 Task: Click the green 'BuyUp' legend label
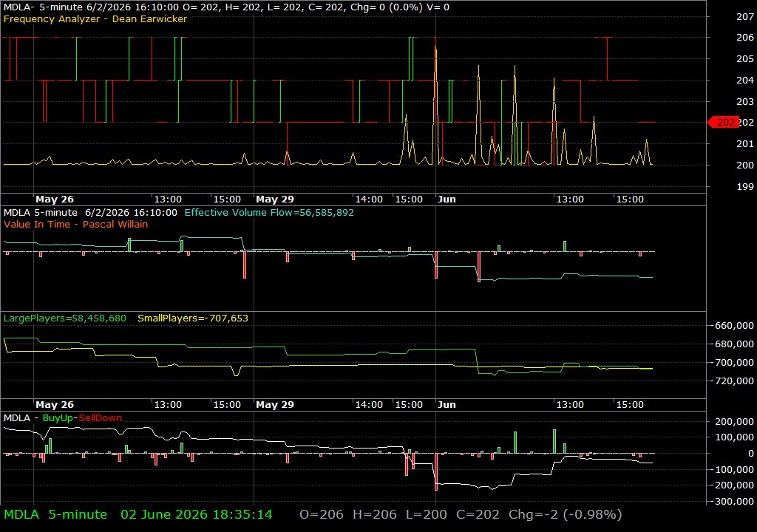58,417
